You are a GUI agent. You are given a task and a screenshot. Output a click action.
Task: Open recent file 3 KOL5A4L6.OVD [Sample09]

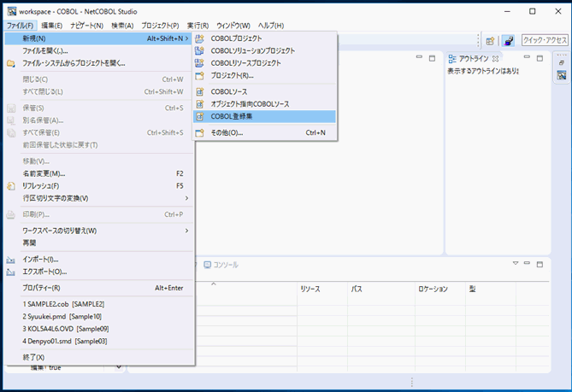tap(98, 329)
